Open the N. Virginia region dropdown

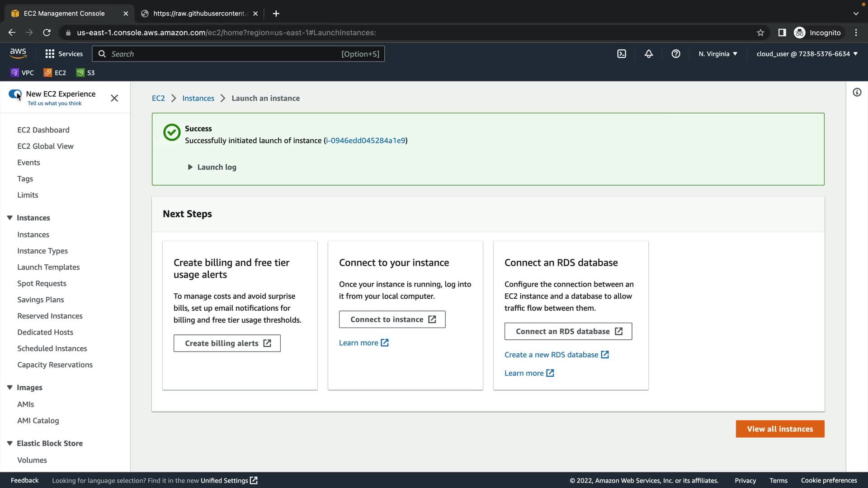tap(717, 54)
